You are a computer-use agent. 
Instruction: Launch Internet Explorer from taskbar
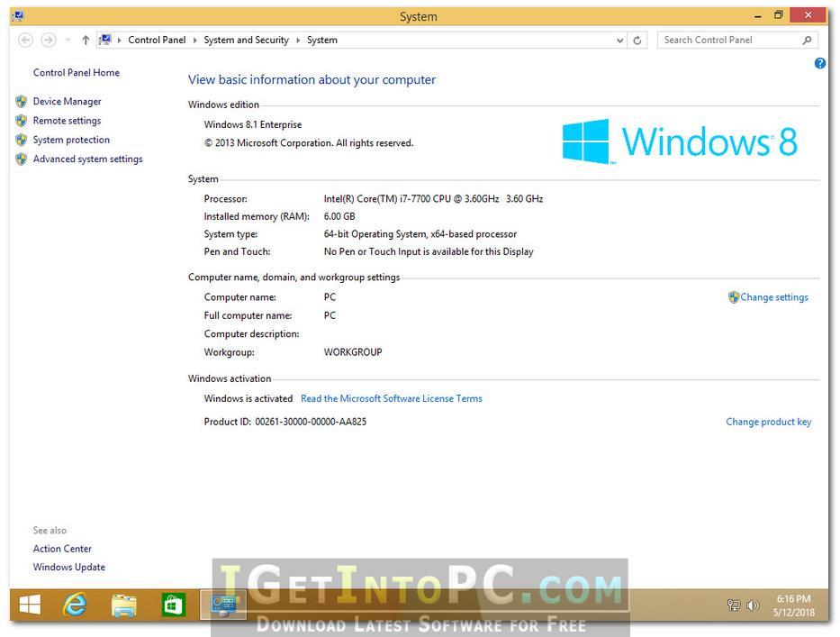click(x=76, y=605)
